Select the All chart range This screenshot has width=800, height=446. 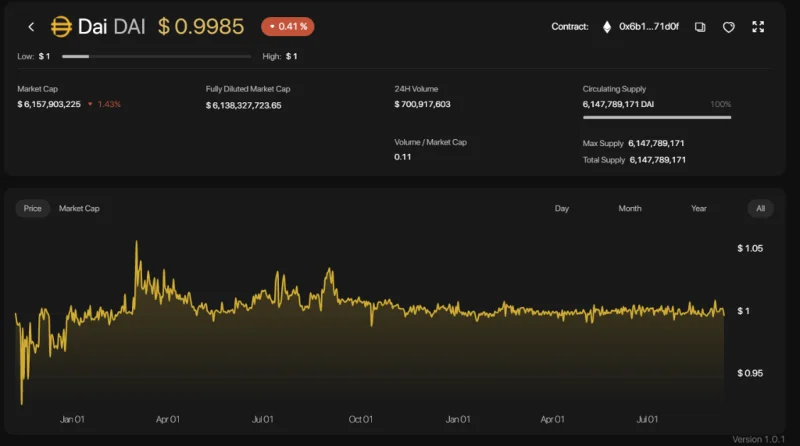(x=760, y=208)
